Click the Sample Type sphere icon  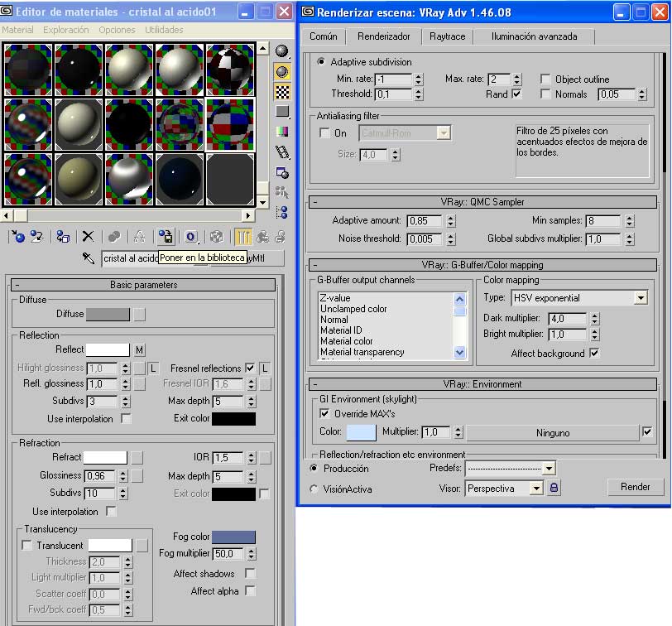(x=281, y=52)
